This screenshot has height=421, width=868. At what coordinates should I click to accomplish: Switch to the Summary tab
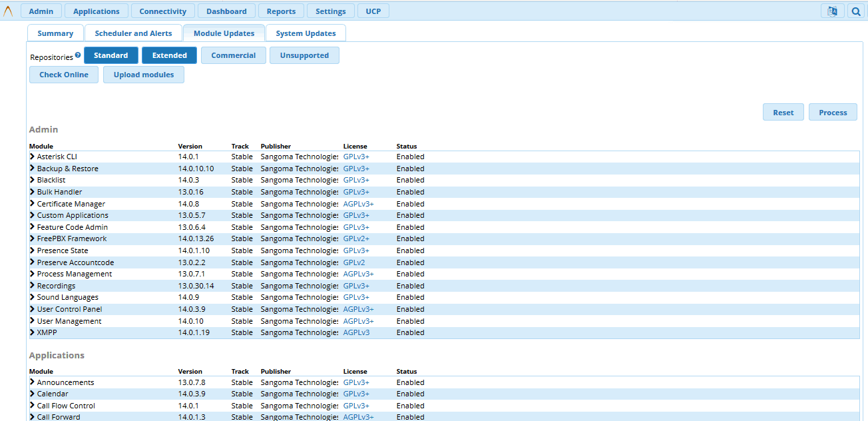(x=55, y=33)
